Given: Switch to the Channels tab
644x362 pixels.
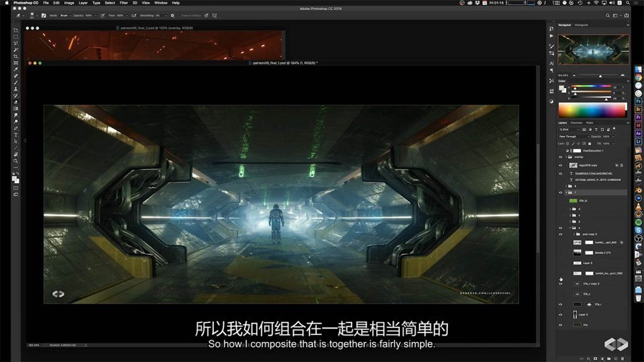Looking at the screenshot, I should coord(576,123).
